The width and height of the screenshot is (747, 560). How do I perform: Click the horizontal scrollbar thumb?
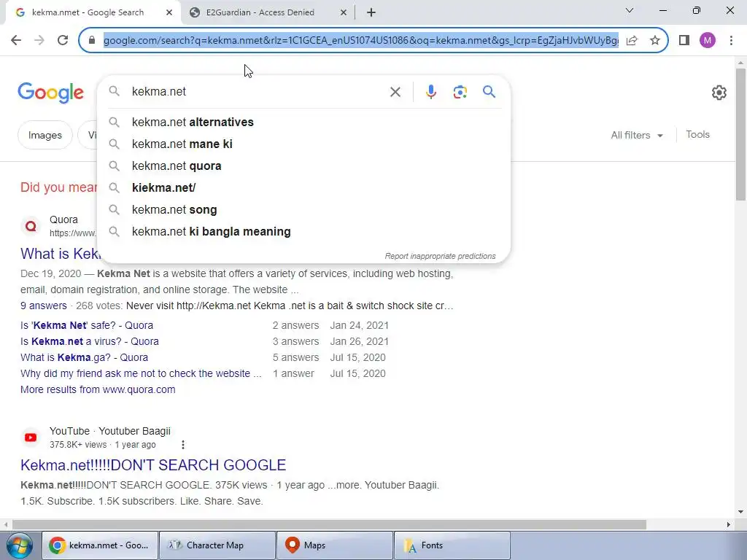(329, 524)
